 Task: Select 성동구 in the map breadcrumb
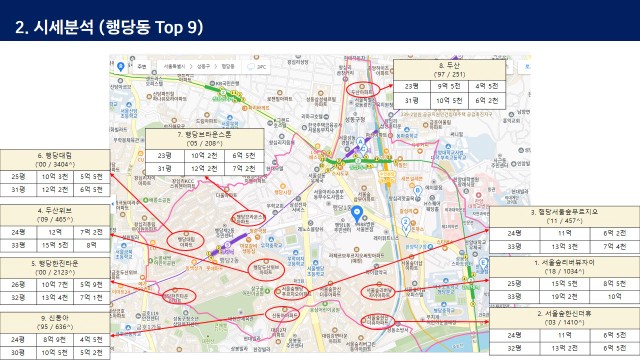point(203,67)
